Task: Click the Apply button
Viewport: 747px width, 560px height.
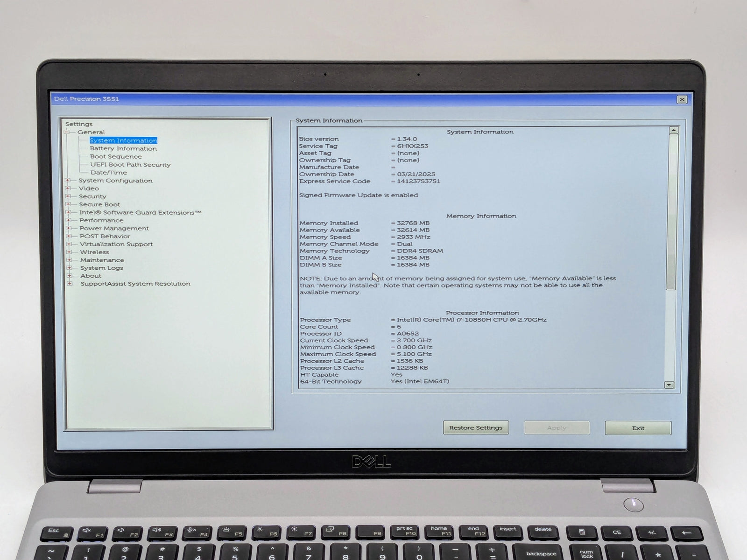Action: [557, 427]
